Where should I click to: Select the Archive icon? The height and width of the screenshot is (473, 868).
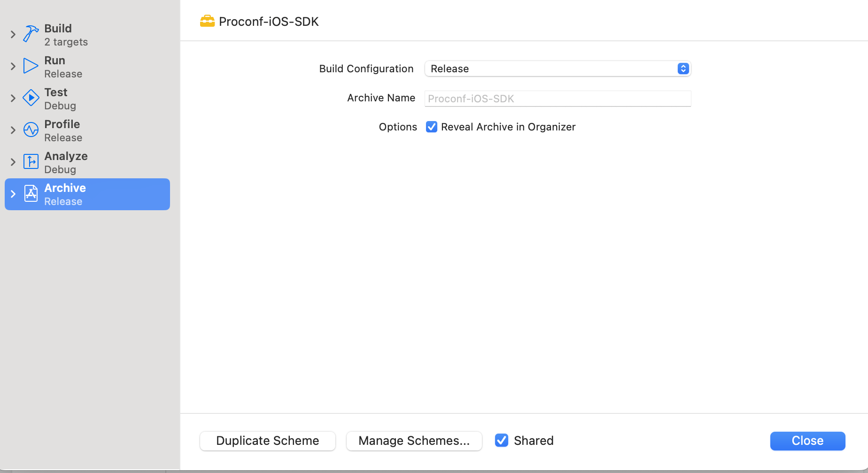(x=30, y=193)
